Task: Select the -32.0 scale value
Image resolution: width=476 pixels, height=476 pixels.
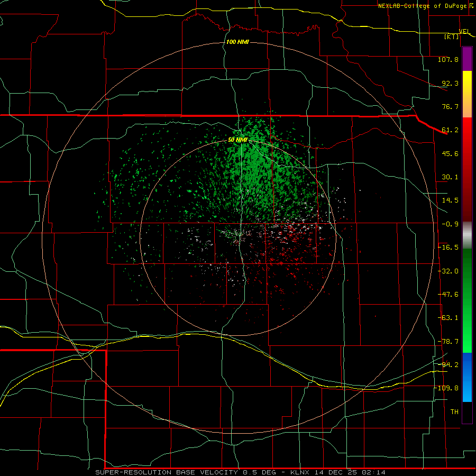Action: [448, 271]
